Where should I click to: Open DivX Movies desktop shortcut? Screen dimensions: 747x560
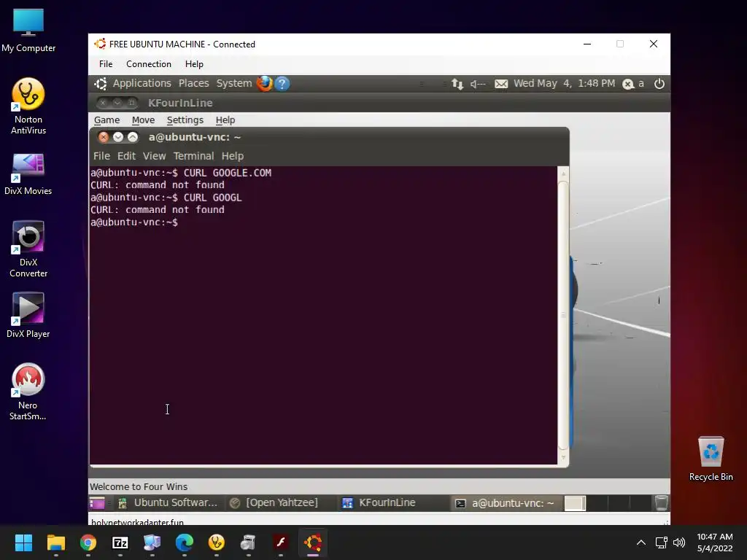(x=28, y=174)
